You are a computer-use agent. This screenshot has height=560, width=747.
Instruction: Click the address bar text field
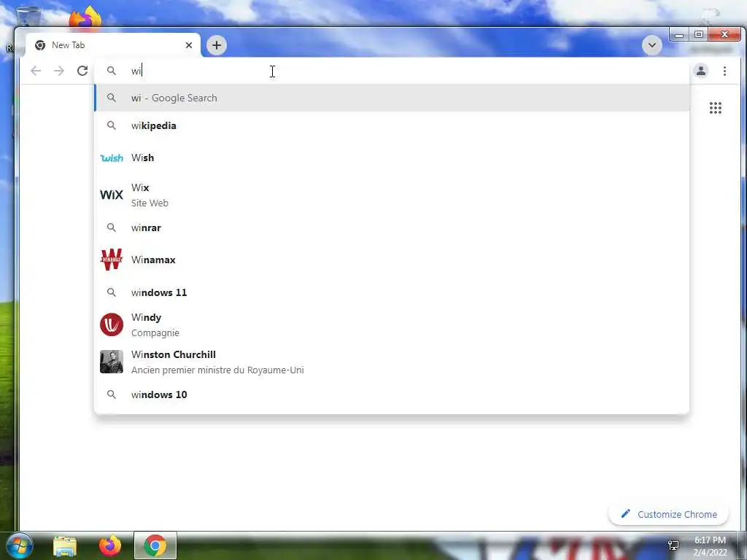pyautogui.click(x=392, y=71)
